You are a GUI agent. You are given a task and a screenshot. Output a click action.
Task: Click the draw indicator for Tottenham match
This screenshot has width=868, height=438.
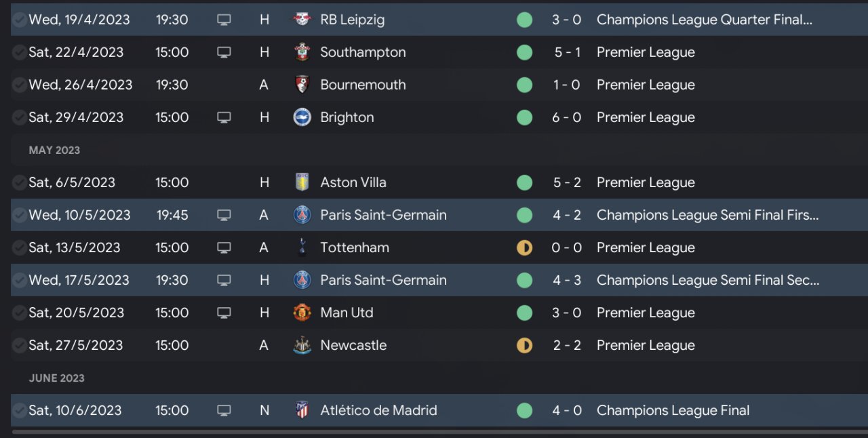coord(524,247)
